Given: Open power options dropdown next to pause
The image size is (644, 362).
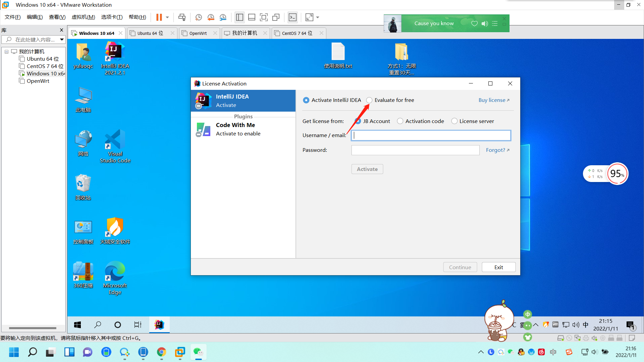Looking at the screenshot, I should 167,17.
